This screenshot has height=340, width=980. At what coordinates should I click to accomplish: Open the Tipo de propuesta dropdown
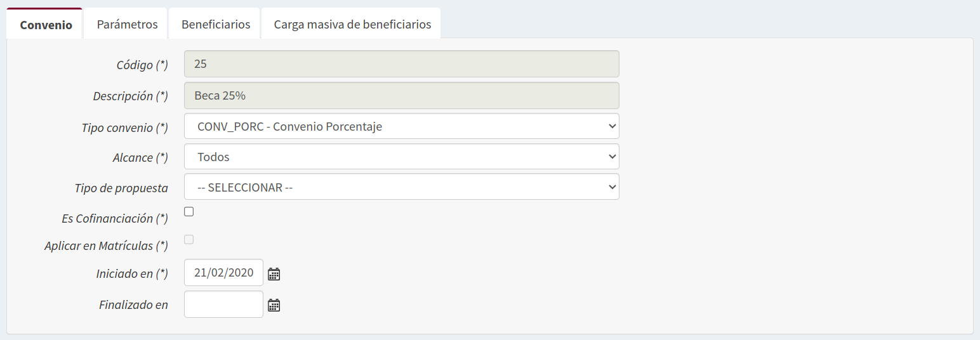(401, 187)
